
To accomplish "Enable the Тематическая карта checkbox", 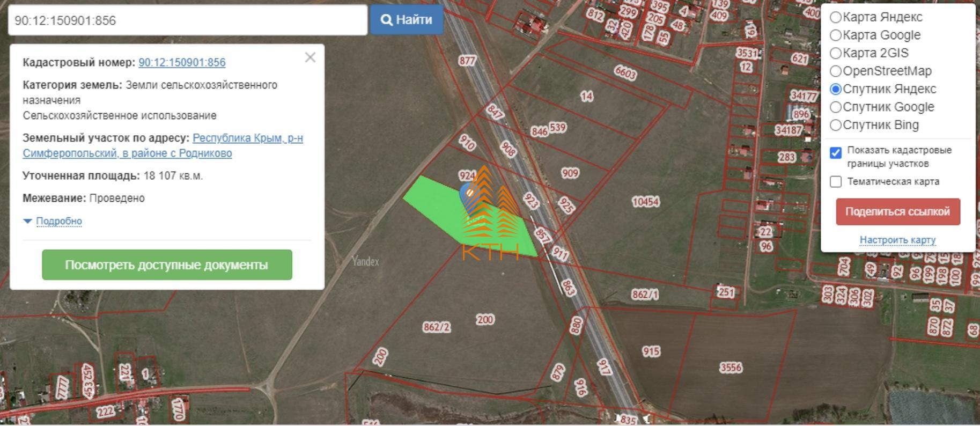I will tap(836, 182).
